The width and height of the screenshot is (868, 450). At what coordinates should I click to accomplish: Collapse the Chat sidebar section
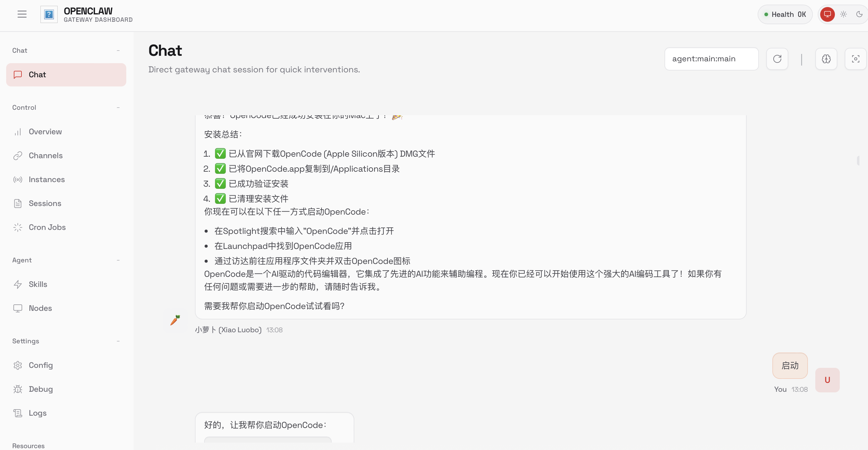click(x=118, y=51)
